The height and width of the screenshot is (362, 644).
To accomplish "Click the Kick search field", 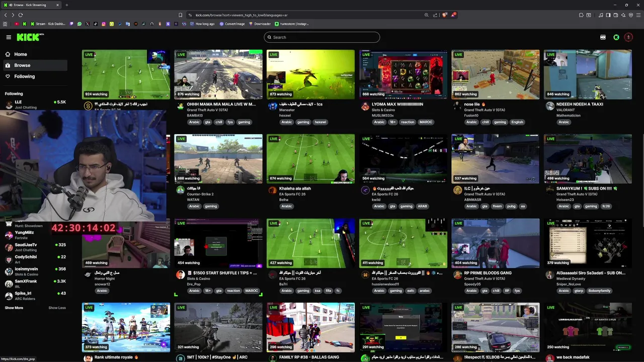I will tap(322, 37).
